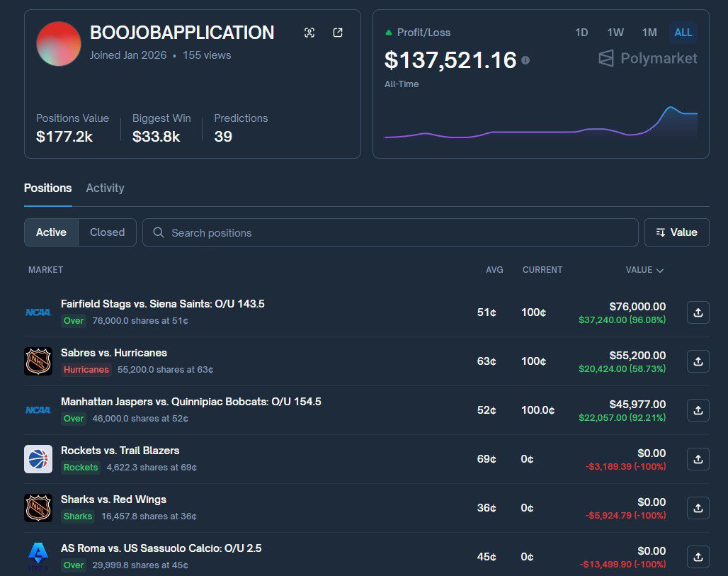Click the info icon next to $137,521.16
The width and height of the screenshot is (728, 576).
(525, 60)
